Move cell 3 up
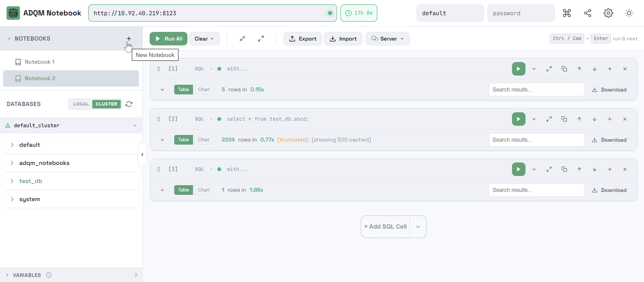Viewport: 644px width, 282px height. [579, 169]
